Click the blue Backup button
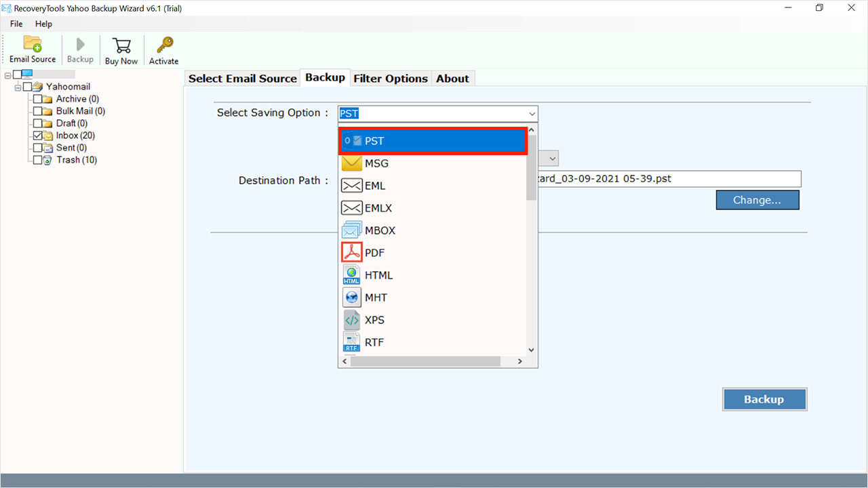The width and height of the screenshot is (868, 488). click(x=764, y=399)
